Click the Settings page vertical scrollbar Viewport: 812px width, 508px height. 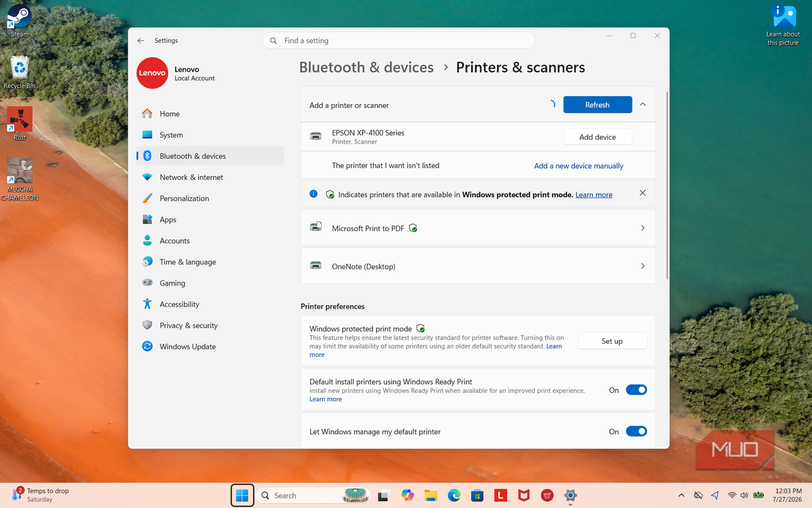(x=666, y=185)
